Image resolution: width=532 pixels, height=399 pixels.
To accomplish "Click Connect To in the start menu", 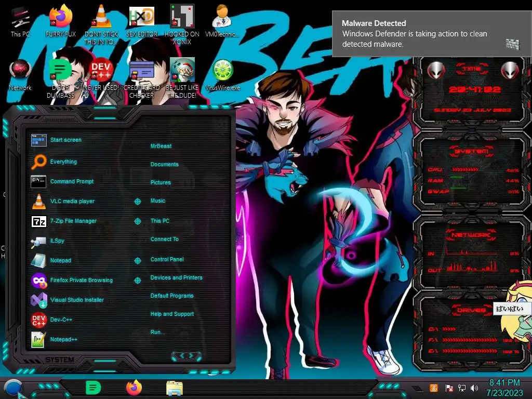I will (x=165, y=239).
